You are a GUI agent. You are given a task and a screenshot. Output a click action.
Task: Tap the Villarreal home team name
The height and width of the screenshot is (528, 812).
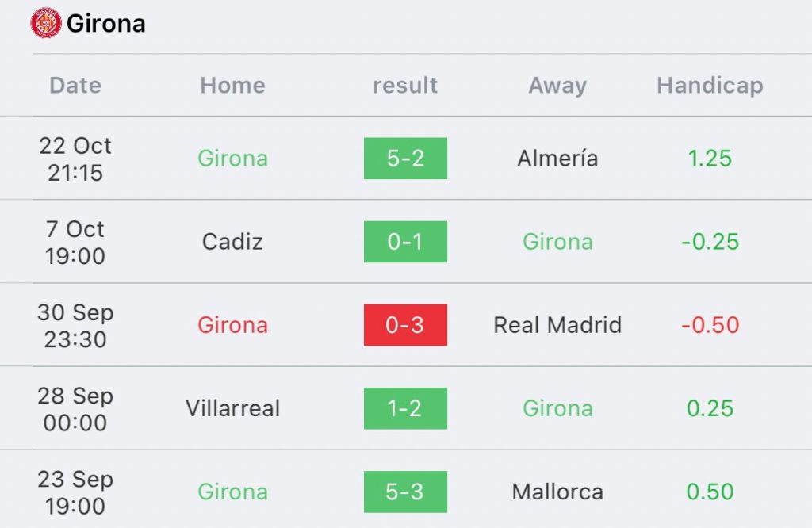(232, 408)
